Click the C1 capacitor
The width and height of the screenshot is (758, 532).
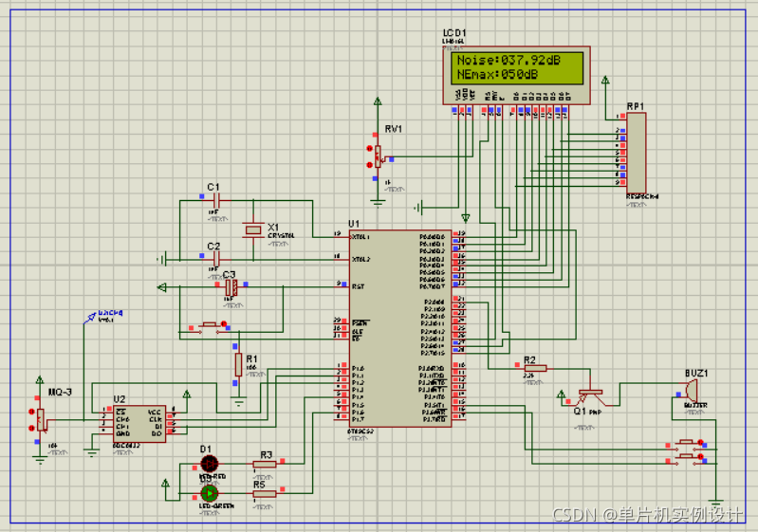215,201
